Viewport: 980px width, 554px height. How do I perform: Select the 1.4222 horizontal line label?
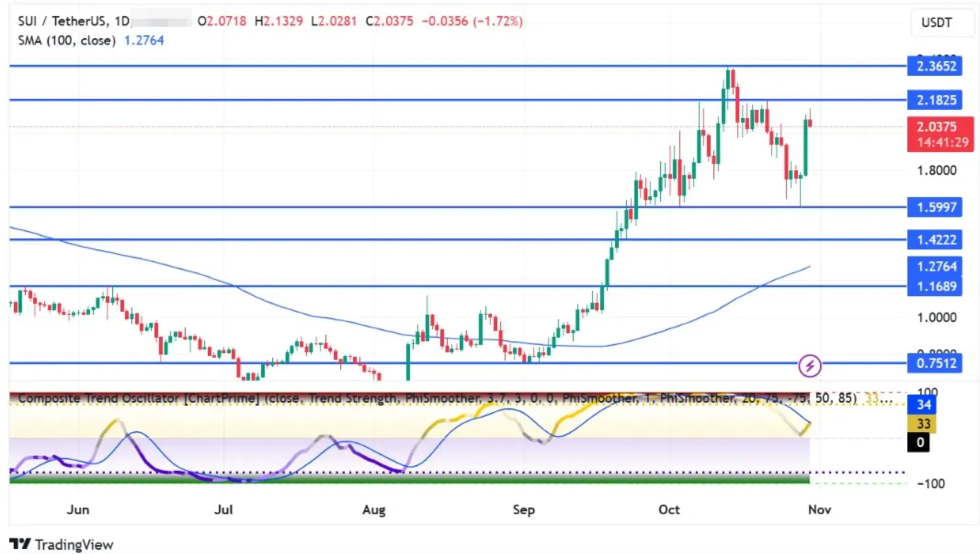pos(934,240)
